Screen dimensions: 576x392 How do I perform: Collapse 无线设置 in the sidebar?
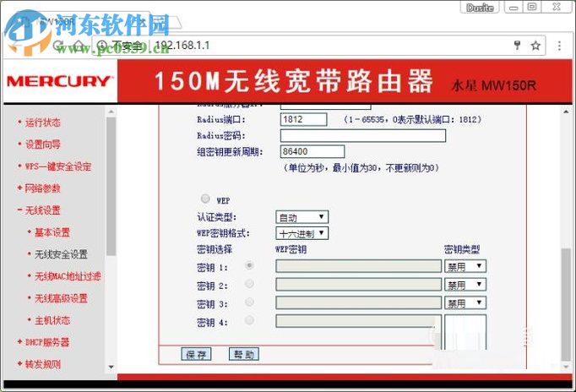point(42,210)
